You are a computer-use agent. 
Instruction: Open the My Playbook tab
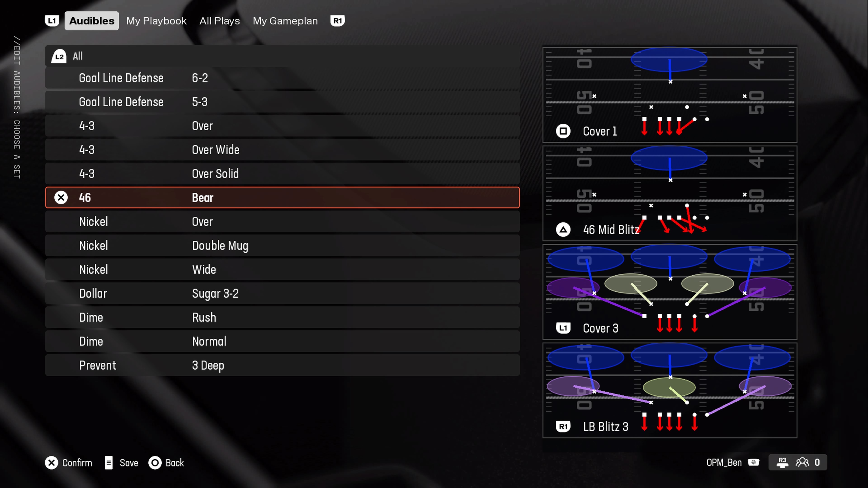coord(156,20)
